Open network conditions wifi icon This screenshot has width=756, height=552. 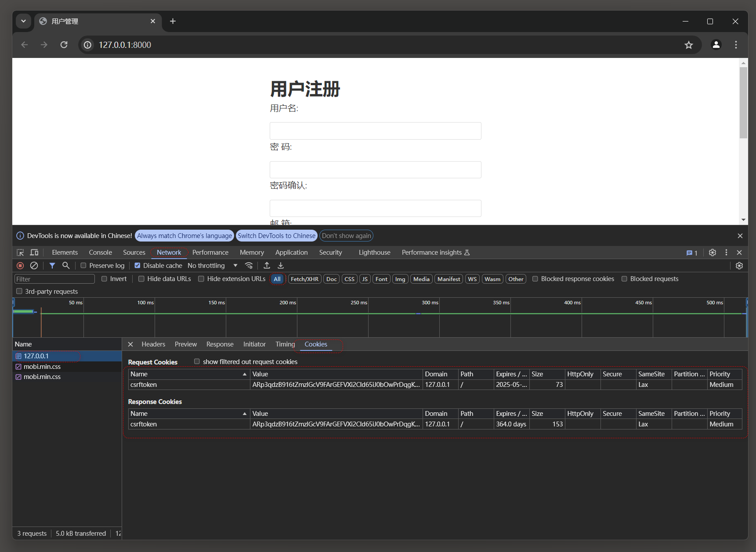click(249, 266)
